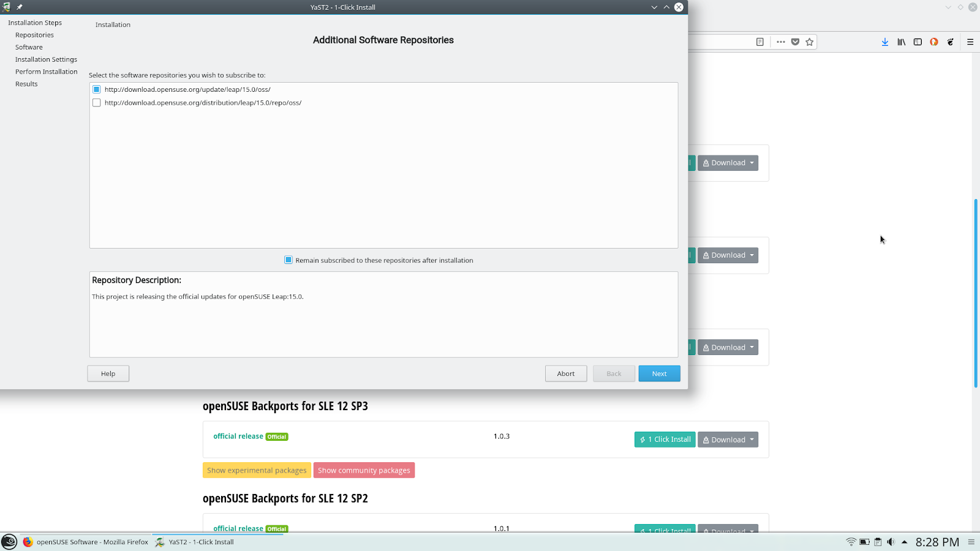Viewport: 980px width, 551px height.
Task: Select Perform Installation step
Action: [x=47, y=72]
